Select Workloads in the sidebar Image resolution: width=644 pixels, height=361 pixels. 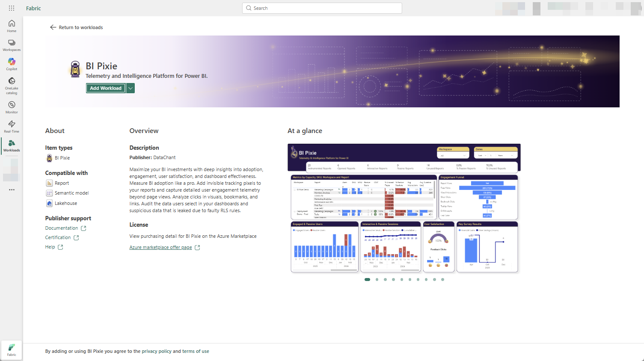[x=12, y=145]
